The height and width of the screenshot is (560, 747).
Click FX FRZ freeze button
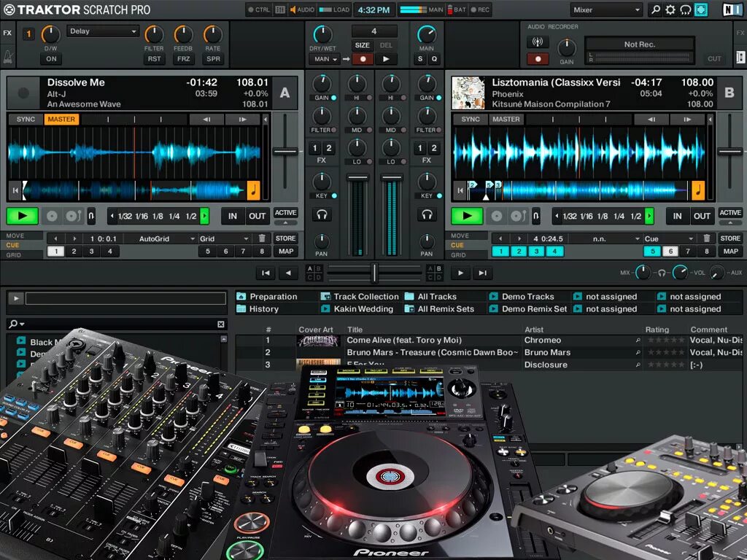point(183,59)
